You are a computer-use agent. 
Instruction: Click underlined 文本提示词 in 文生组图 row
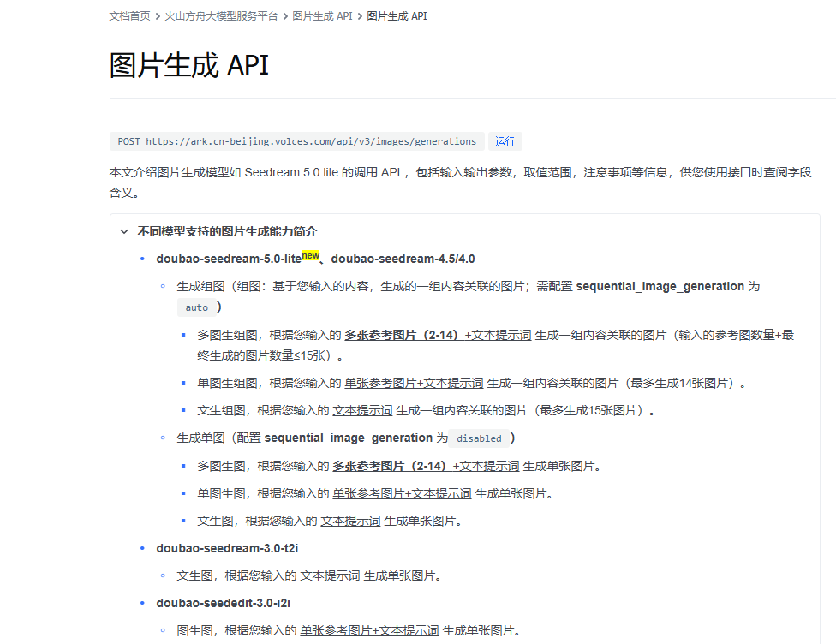click(362, 411)
